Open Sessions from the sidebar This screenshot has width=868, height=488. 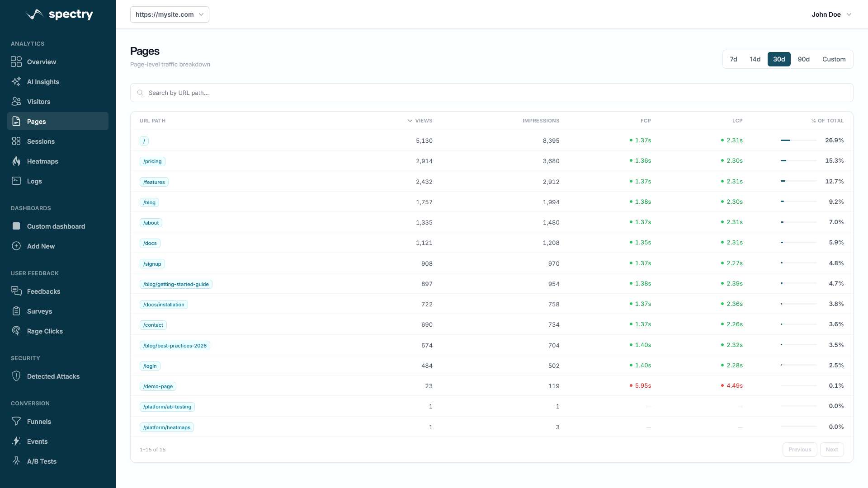coord(41,141)
